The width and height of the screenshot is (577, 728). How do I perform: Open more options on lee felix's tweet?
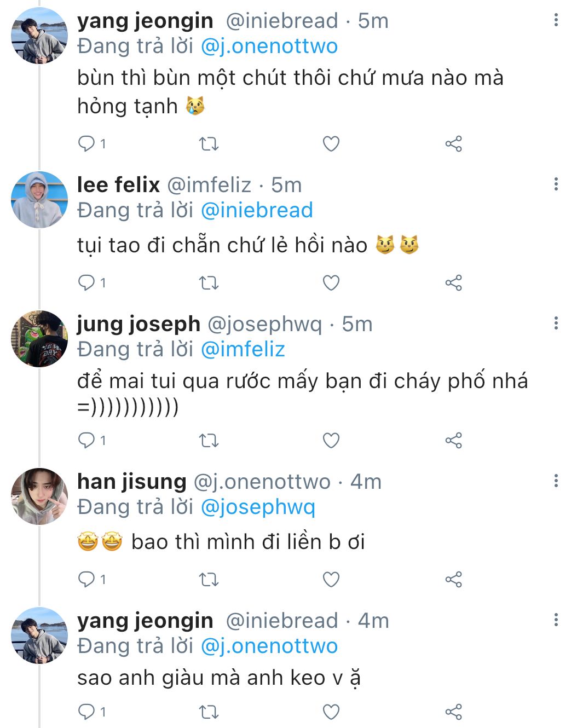click(556, 184)
